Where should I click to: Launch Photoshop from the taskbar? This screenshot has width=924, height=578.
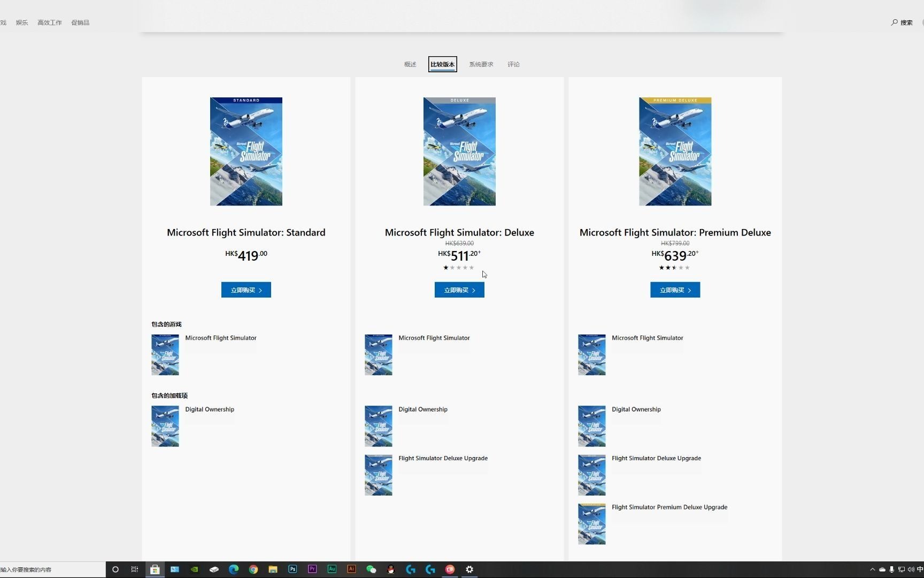click(292, 569)
